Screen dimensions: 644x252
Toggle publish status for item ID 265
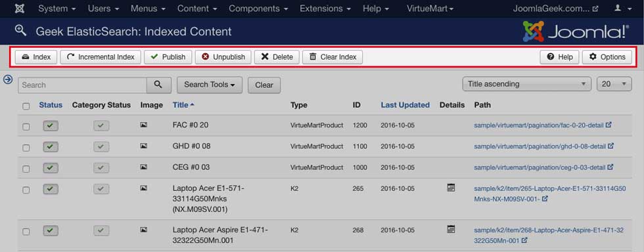51,189
